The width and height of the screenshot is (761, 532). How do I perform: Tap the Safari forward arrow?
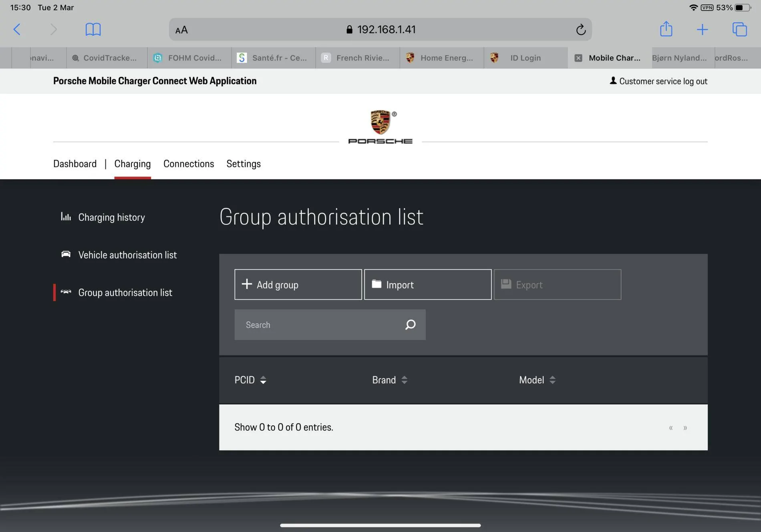(x=54, y=29)
